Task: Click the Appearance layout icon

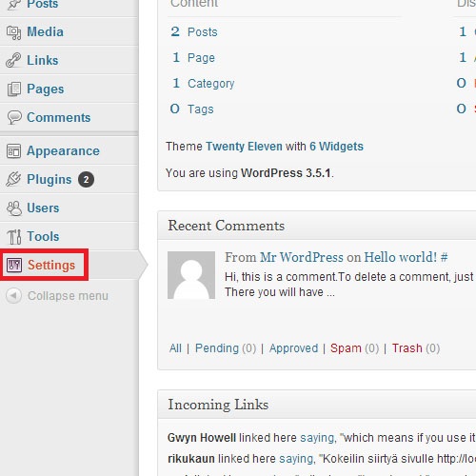Action: pyautogui.click(x=13, y=151)
